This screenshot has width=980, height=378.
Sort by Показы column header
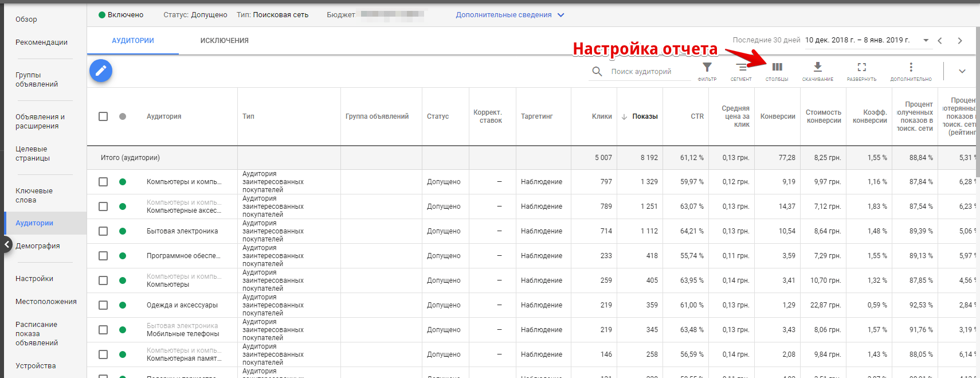(645, 116)
